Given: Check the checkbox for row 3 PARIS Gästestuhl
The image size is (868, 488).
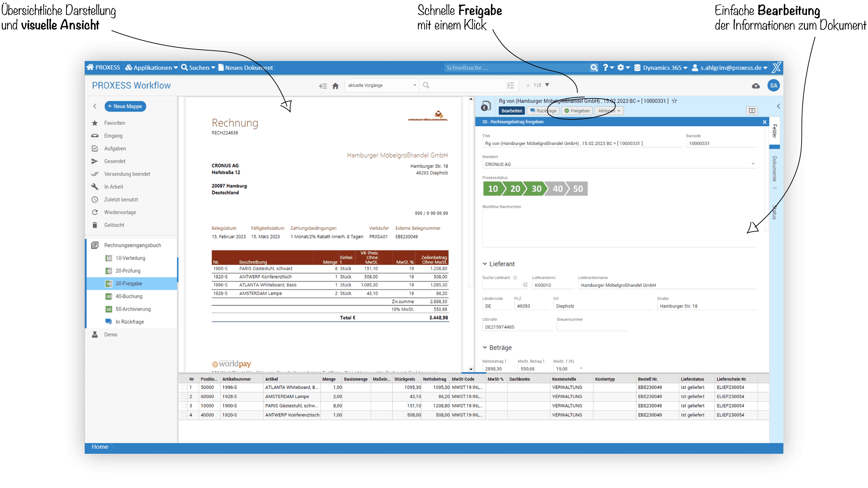Looking at the screenshot, I should (184, 406).
